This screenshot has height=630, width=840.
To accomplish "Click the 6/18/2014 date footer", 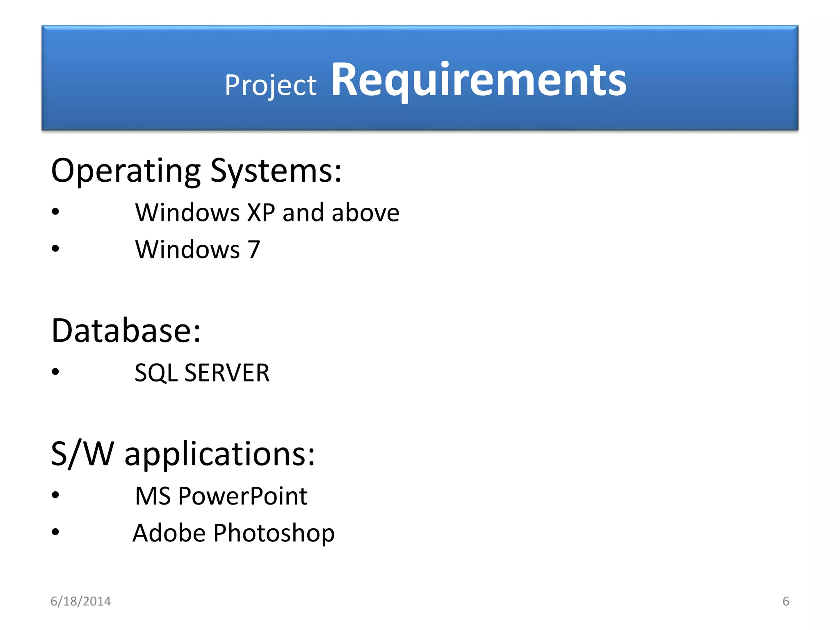I will (80, 601).
